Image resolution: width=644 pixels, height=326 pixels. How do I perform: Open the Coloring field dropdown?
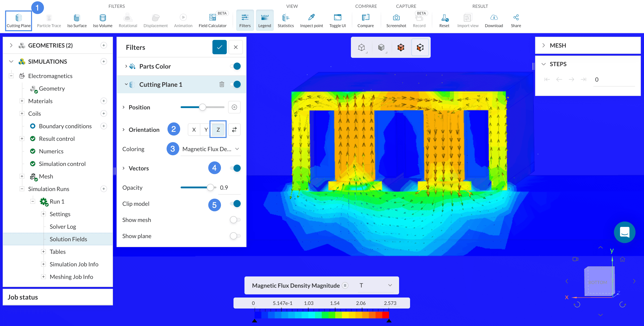[x=210, y=149]
